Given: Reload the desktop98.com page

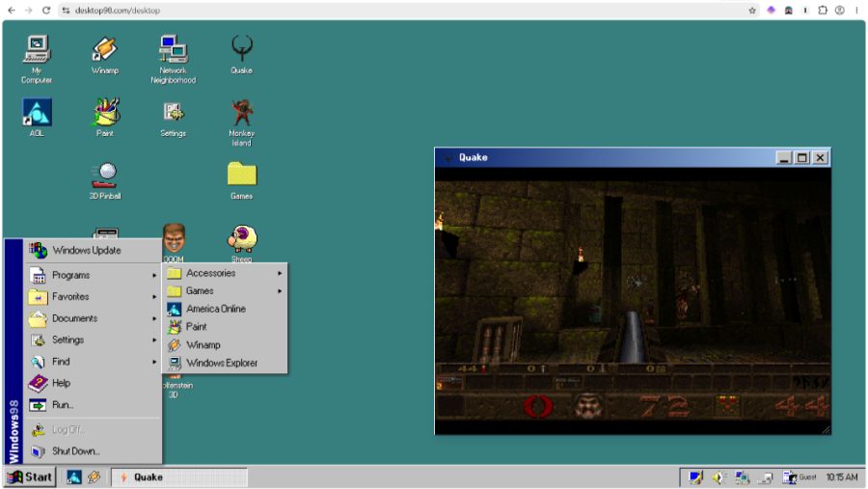Looking at the screenshot, I should (46, 10).
